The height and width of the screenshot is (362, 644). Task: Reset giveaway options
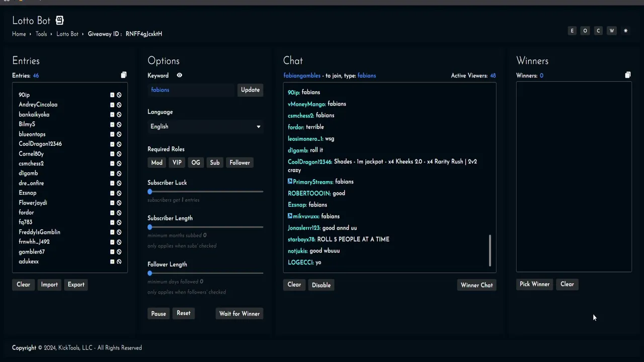[184, 313]
